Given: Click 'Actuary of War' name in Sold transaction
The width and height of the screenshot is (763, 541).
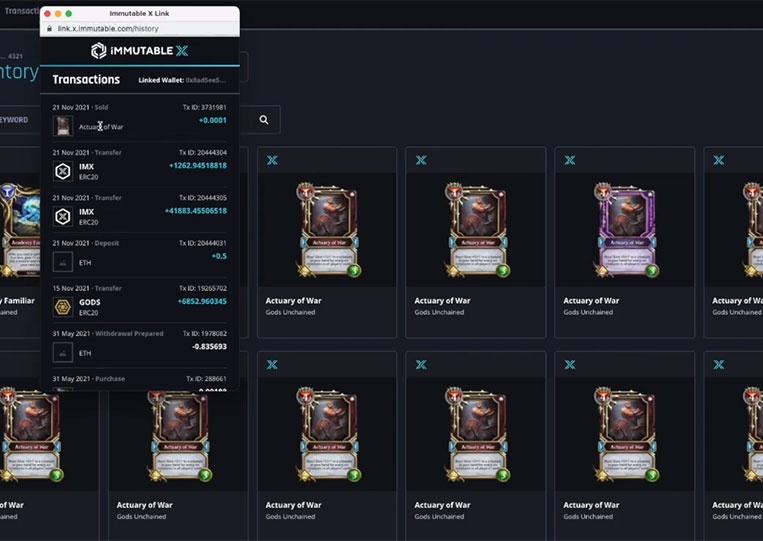Looking at the screenshot, I should pos(101,127).
